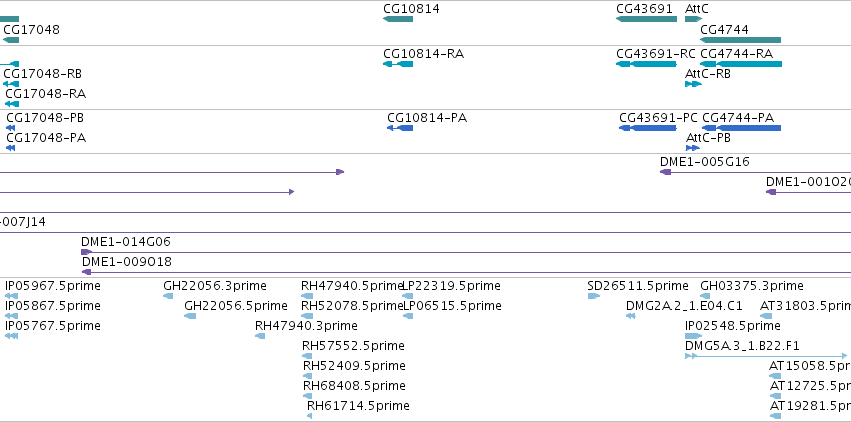Screen dimensions: 851x422
Task: Select the CG43691-PC protein feature
Action: pos(647,128)
